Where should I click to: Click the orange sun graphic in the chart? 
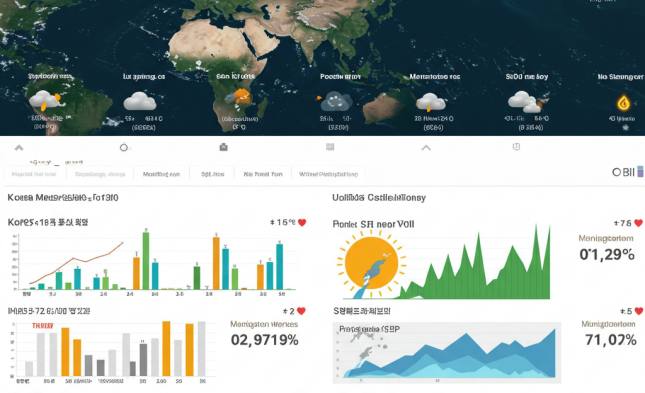point(371,263)
